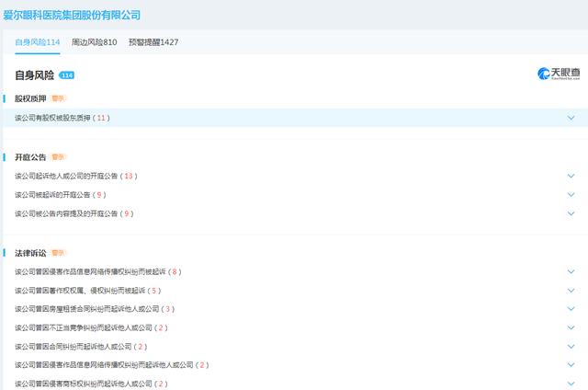Screen dimensions: 588x390
Task: Click text 该公司起诉他人或公司的开庭公告 (13)
Action: point(76,176)
